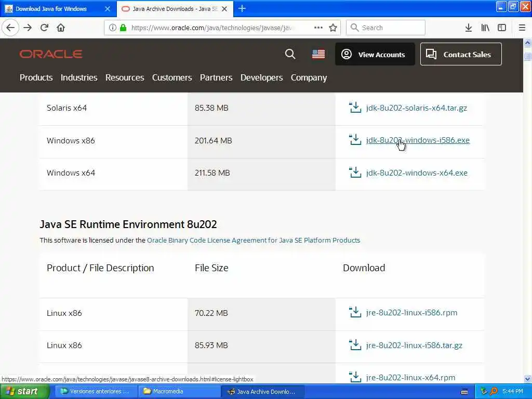Open the Industries menu
Image resolution: width=532 pixels, height=399 pixels.
[79, 77]
